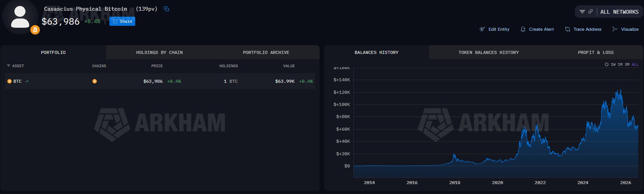Click the Bitcoin chain icon in CHAINS column
Viewport: 644px width, 194px height.
coord(95,81)
